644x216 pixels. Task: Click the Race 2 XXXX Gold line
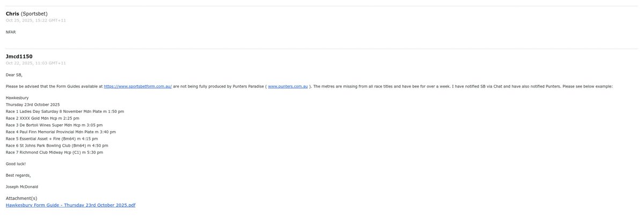click(42, 118)
